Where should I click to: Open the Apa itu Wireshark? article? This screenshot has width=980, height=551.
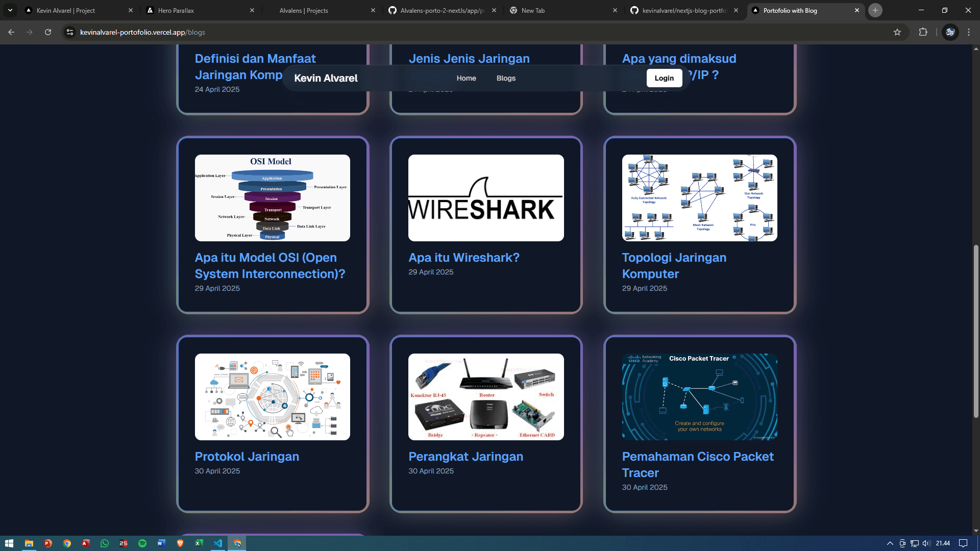coord(463,258)
